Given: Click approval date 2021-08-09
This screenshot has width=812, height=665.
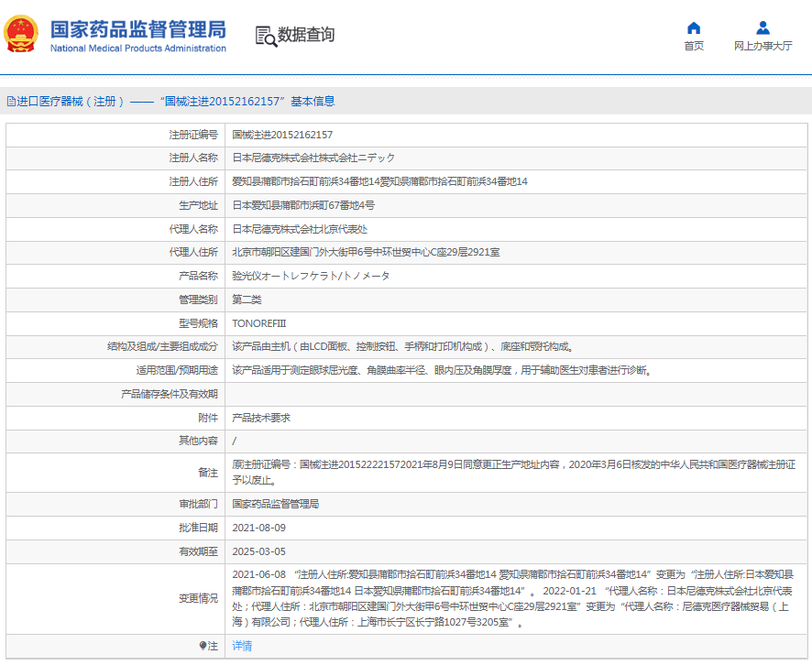Looking at the screenshot, I should coord(259,528).
